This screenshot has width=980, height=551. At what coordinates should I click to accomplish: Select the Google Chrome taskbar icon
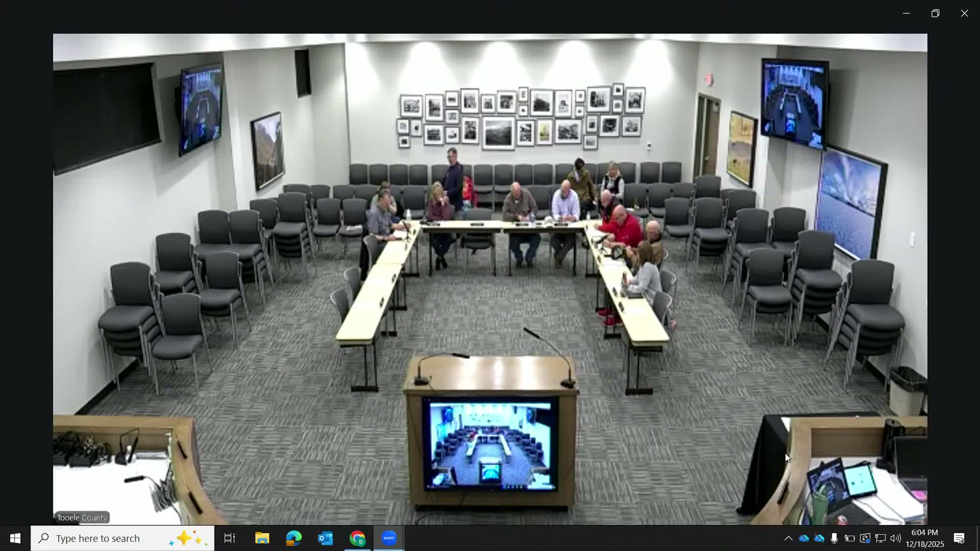[x=357, y=538]
